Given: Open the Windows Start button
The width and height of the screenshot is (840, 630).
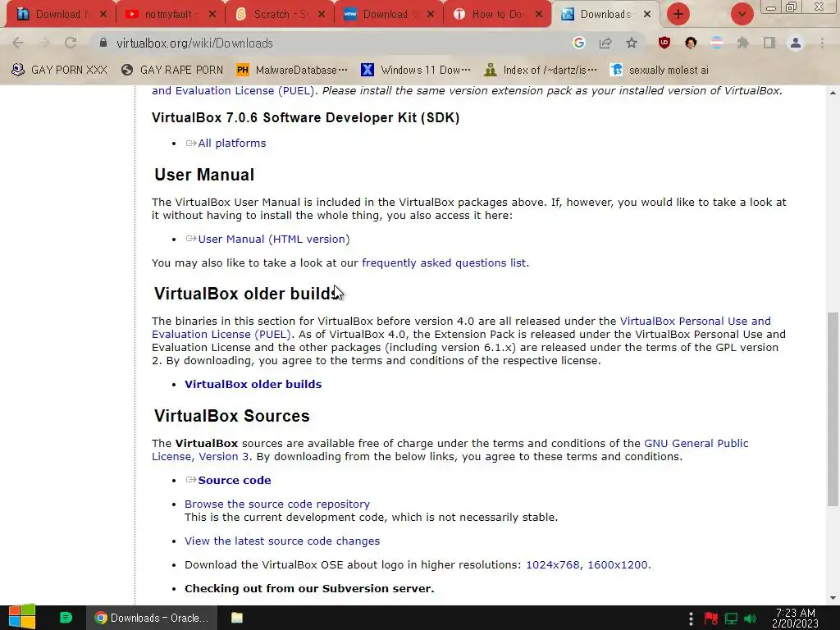Looking at the screenshot, I should (22, 618).
